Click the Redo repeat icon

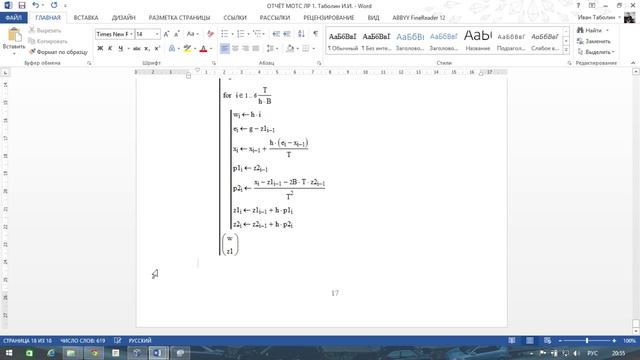click(54, 5)
